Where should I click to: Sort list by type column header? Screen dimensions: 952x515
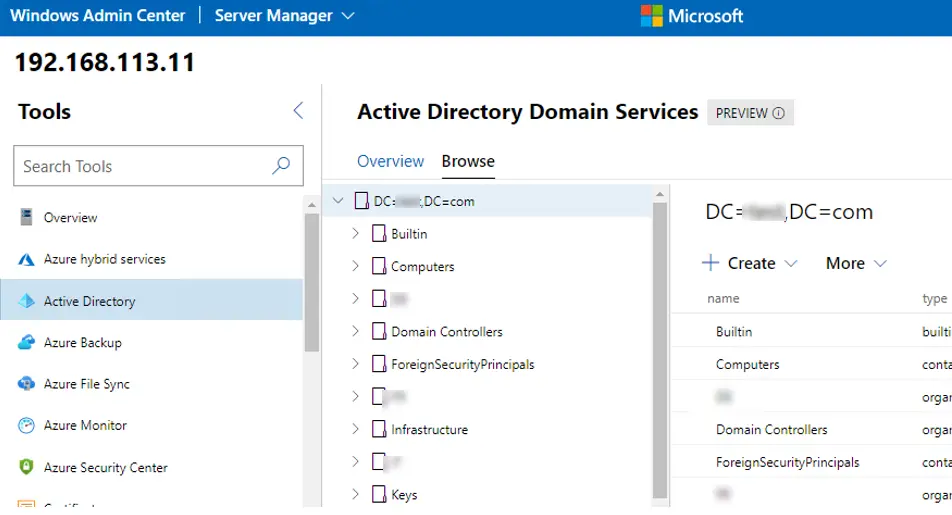point(934,298)
